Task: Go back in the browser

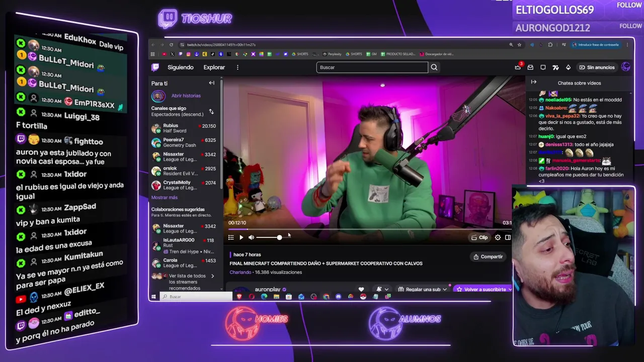Action: click(154, 45)
